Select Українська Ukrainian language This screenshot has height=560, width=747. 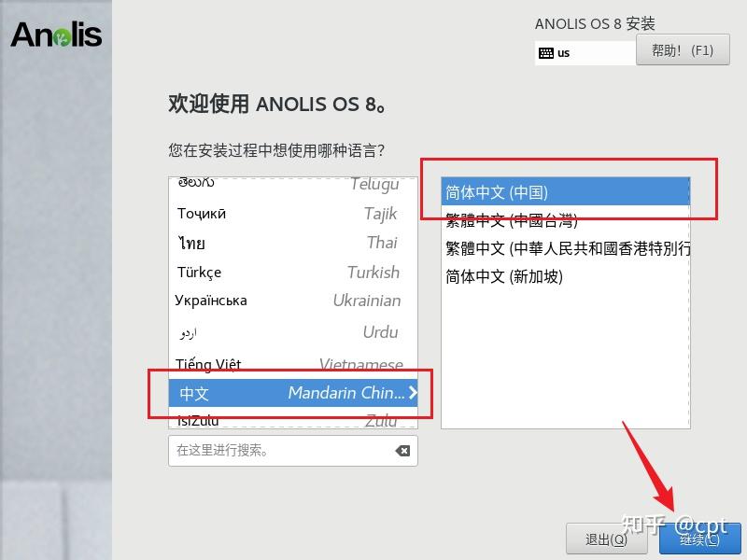click(x=293, y=301)
